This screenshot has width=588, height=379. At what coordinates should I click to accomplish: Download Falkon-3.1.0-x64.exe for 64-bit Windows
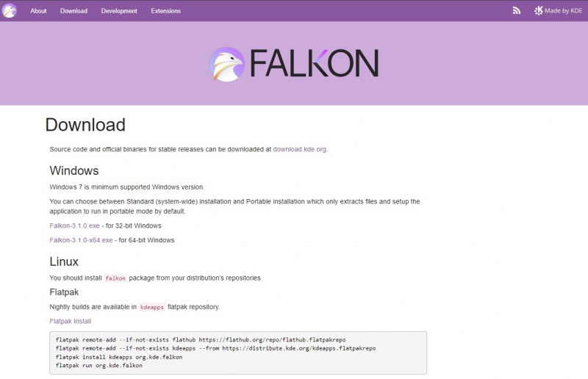click(81, 240)
